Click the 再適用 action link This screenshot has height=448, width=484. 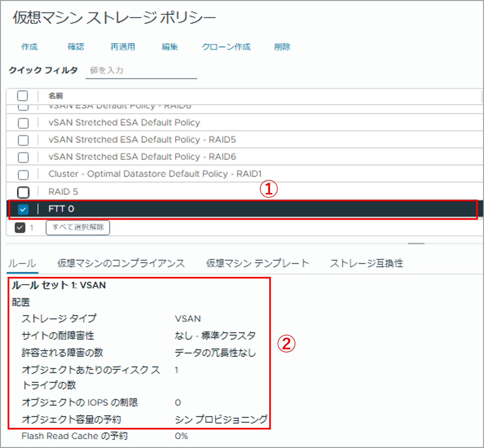point(123,47)
